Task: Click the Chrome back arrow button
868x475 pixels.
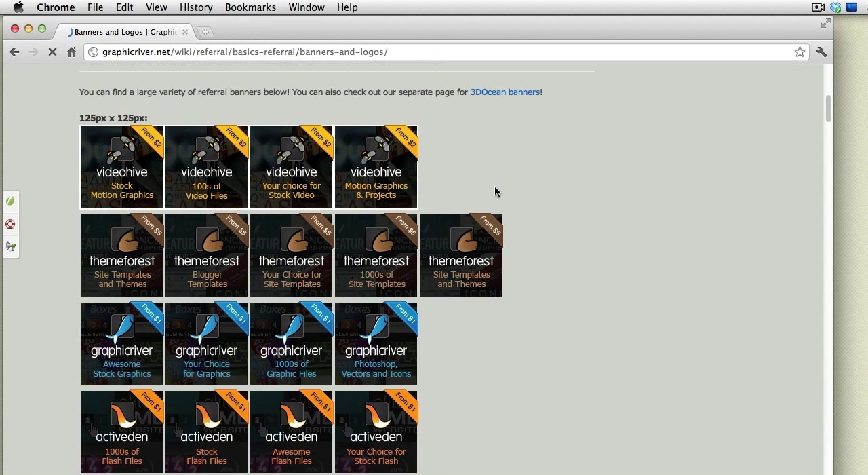Action: (x=14, y=52)
